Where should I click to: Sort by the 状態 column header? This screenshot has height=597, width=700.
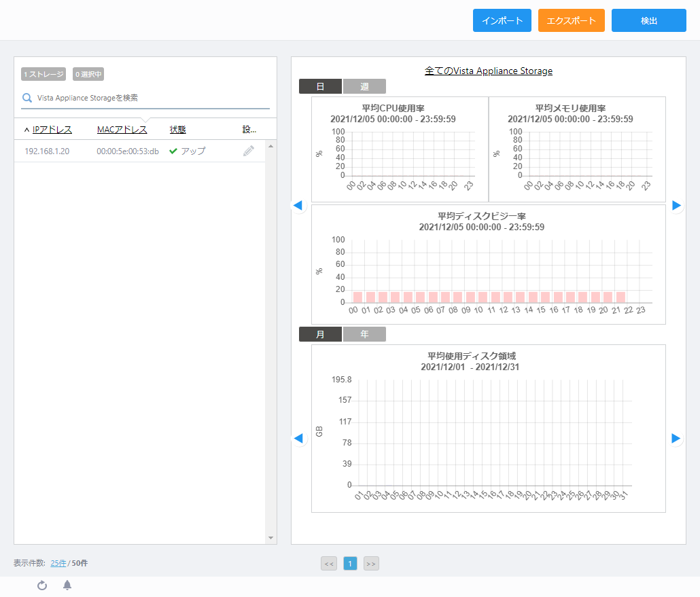tap(177, 130)
